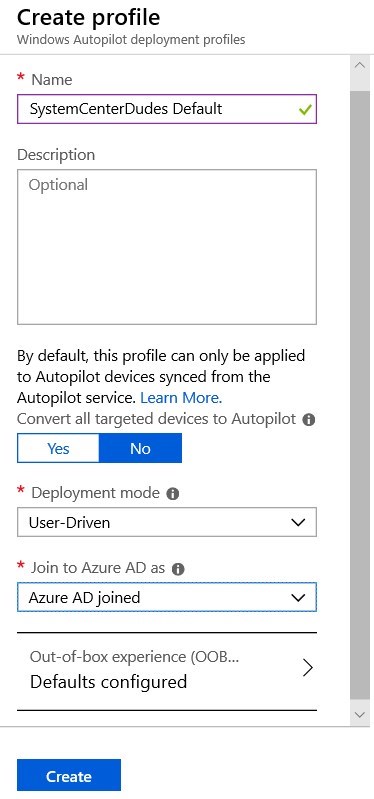Screen dimensions: 374x799
Task: Expand the Out-of-box experience settings
Action: (x=167, y=671)
